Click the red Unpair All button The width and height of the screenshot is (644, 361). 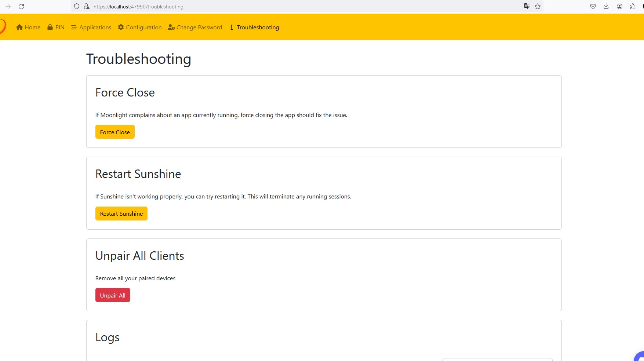tap(113, 295)
